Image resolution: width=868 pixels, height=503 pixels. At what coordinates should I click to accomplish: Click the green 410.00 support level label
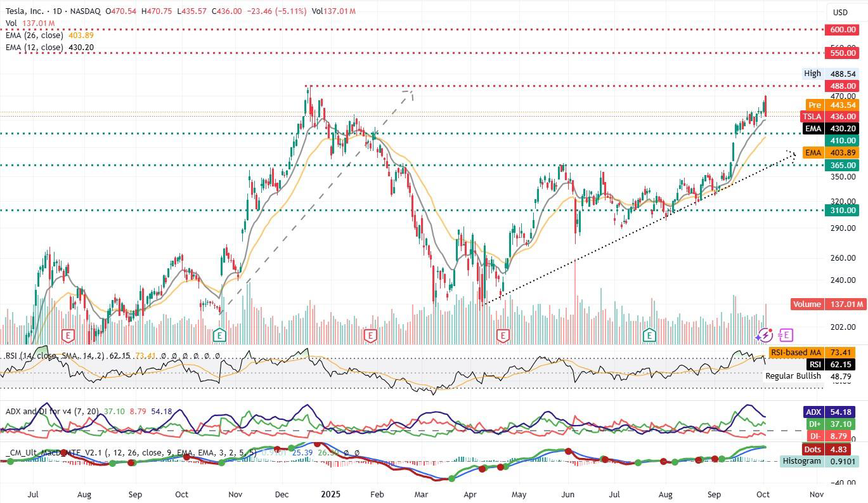[840, 140]
